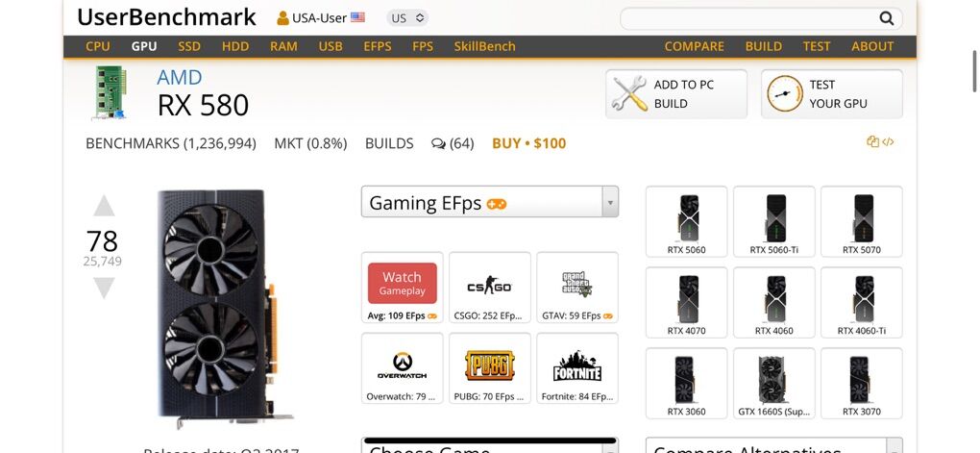Expand the Gaming EFps dropdown
Screen dimensions: 980x453
point(489,201)
